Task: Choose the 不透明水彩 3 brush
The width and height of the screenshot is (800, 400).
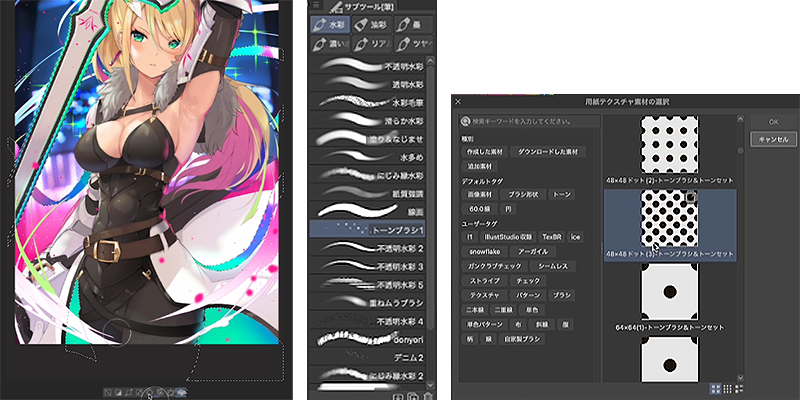Action: tap(367, 267)
